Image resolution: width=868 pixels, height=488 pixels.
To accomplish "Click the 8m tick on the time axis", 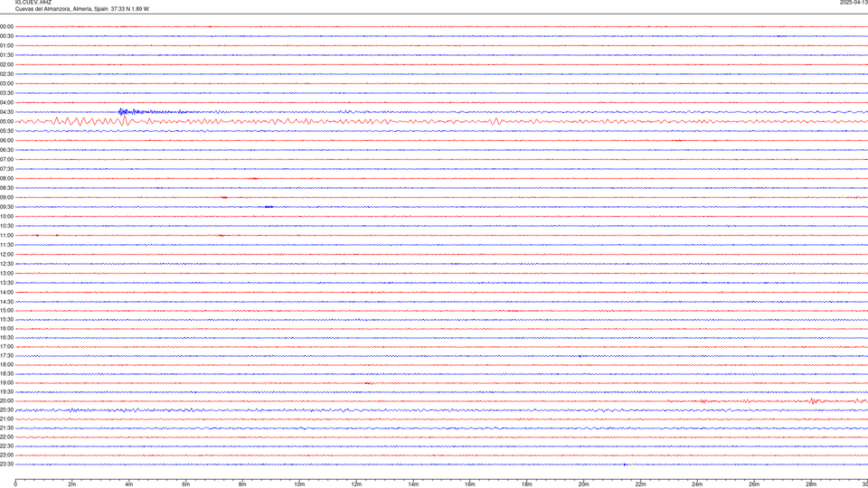I will pos(242,484).
